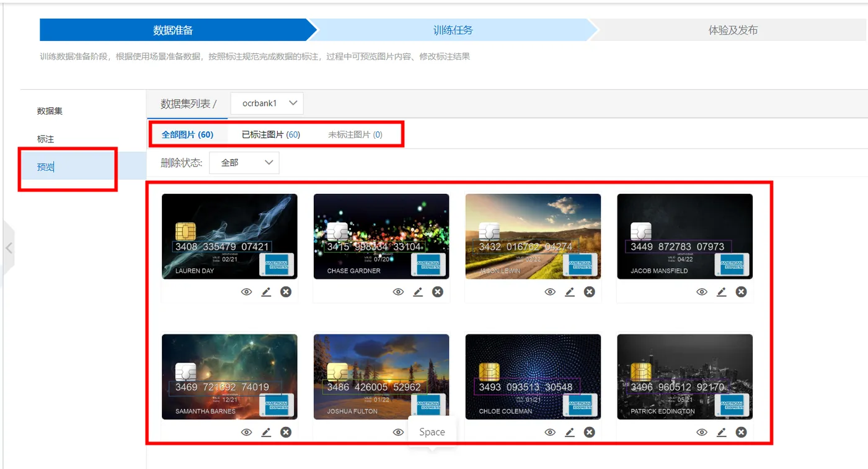Viewport: 868px width, 469px height.
Task: Remove the CHASE GARDNER card image
Action: point(438,292)
